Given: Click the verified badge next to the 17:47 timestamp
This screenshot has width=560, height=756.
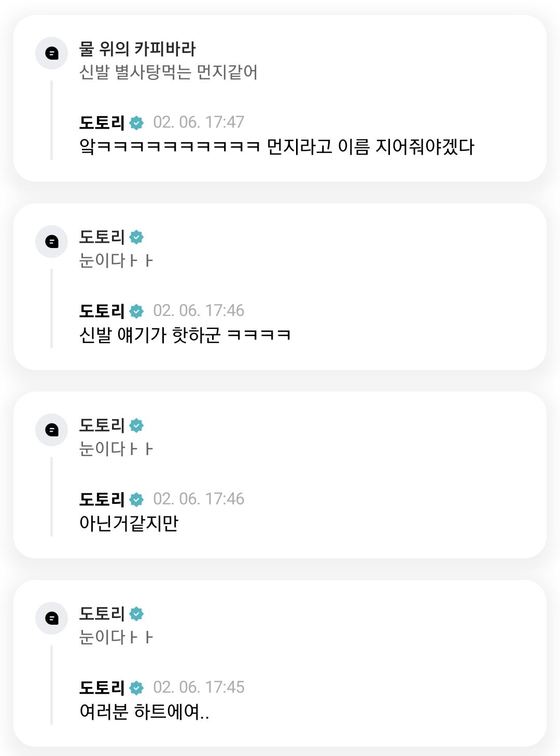Looking at the screenshot, I should pos(136,123).
